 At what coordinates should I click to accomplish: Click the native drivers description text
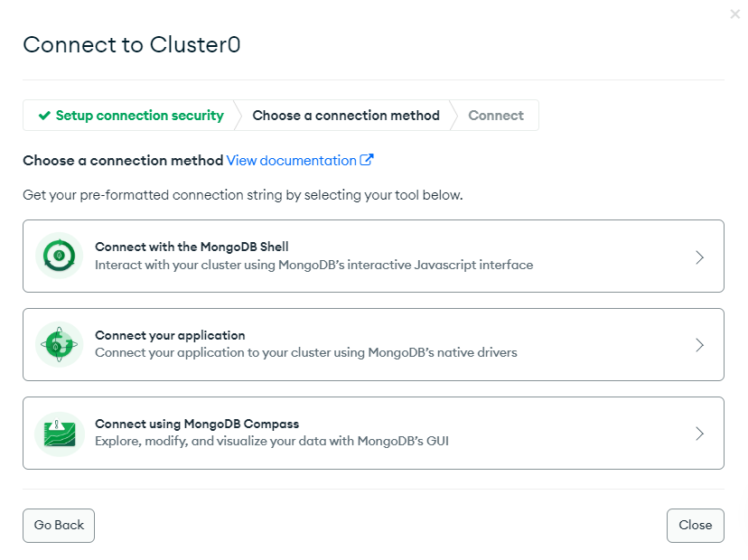[305, 353]
